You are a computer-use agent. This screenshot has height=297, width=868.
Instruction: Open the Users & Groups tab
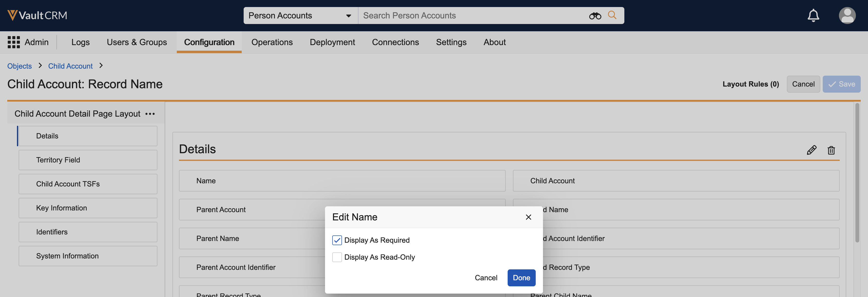[x=136, y=42]
